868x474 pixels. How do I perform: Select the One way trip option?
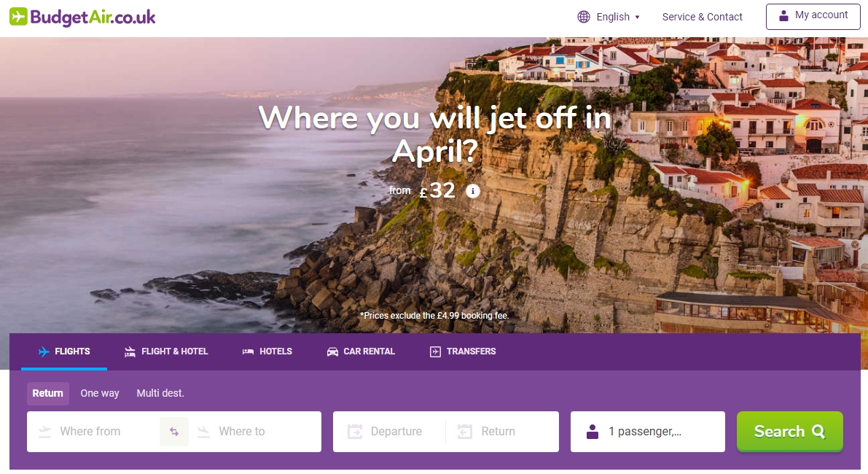100,393
